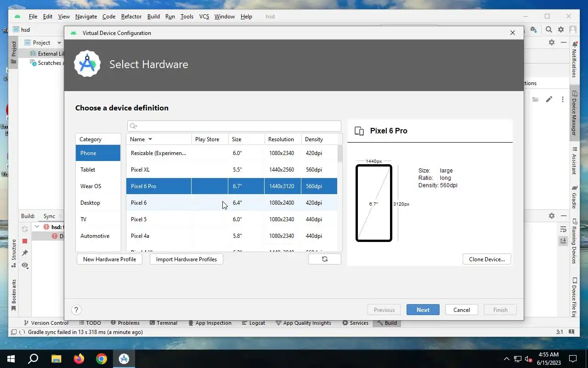Collapse the hsd build tree node
Image resolution: width=588 pixels, height=368 pixels.
pos(37,227)
